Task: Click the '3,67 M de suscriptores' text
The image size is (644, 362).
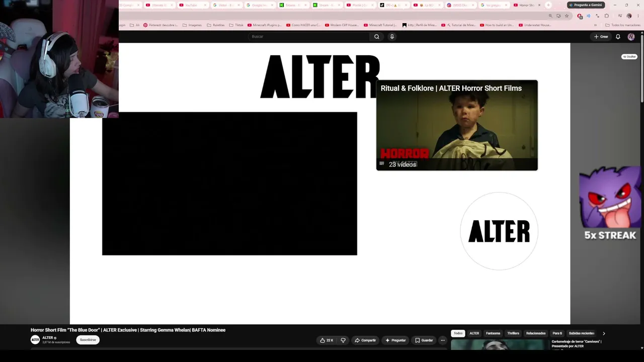Action: point(56,342)
